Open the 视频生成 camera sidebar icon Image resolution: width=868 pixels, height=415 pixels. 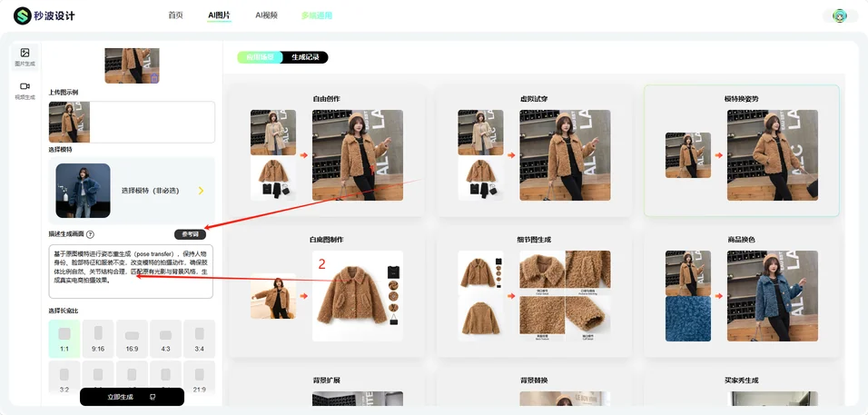pos(25,90)
